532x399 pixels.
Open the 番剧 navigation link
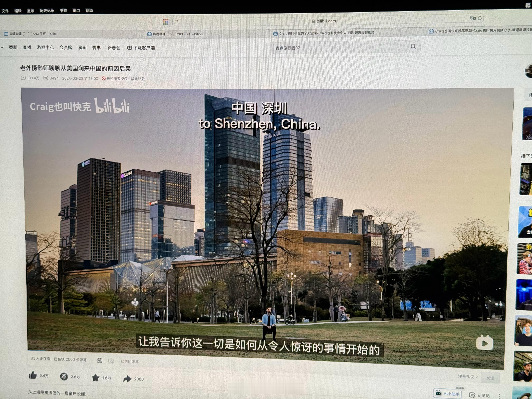pos(13,47)
